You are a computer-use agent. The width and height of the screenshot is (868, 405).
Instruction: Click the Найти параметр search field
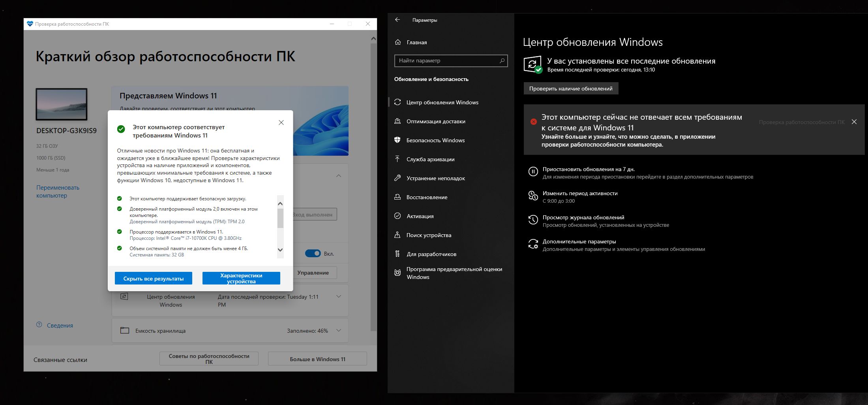click(451, 60)
